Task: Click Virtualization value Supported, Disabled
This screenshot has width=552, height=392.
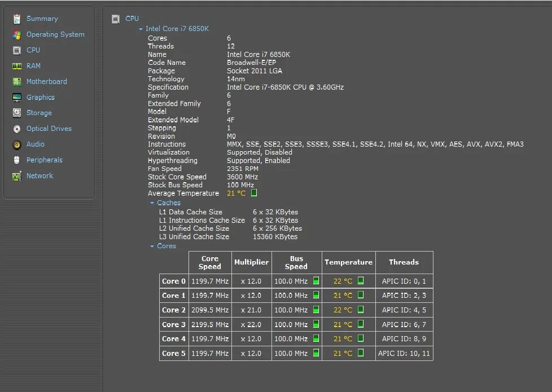Action: (260, 152)
